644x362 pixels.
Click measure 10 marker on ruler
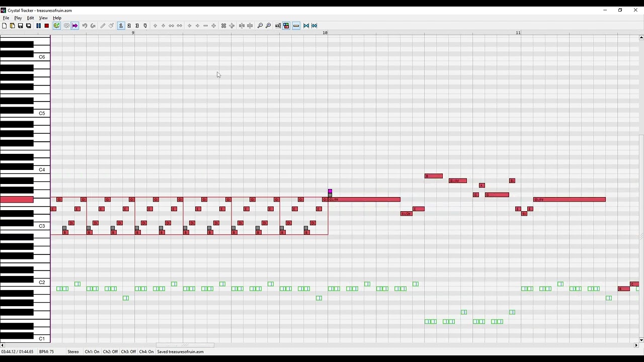tap(325, 33)
